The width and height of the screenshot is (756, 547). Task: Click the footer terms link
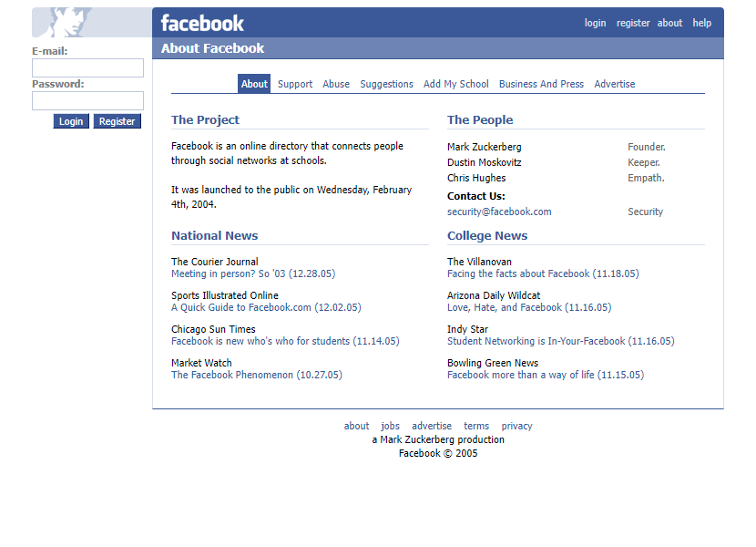tap(476, 426)
